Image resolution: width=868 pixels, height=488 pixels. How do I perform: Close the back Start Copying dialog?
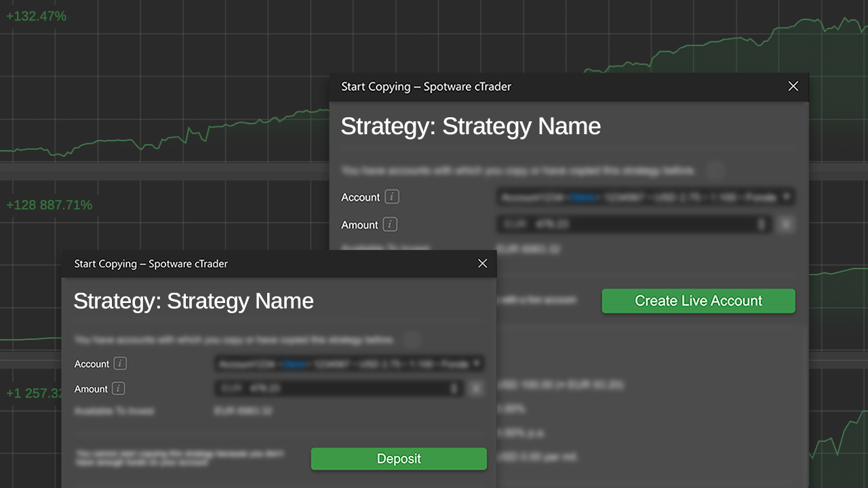coord(793,86)
